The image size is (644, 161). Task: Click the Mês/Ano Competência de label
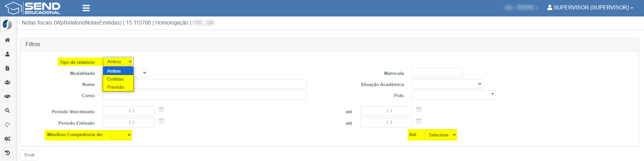[75, 134]
